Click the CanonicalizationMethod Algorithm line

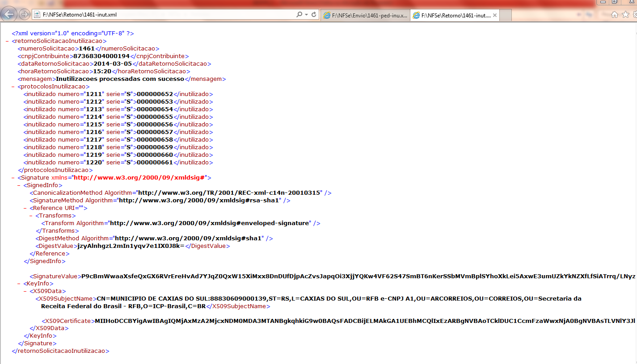[x=181, y=193]
